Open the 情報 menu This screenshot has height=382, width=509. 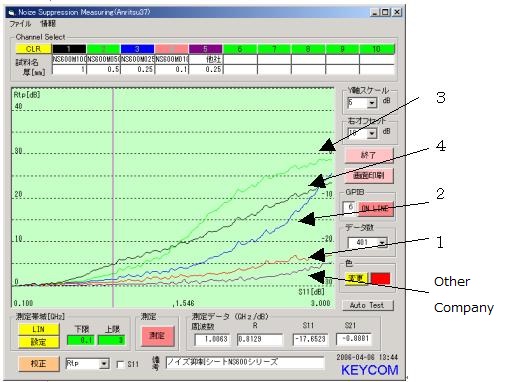tap(48, 24)
